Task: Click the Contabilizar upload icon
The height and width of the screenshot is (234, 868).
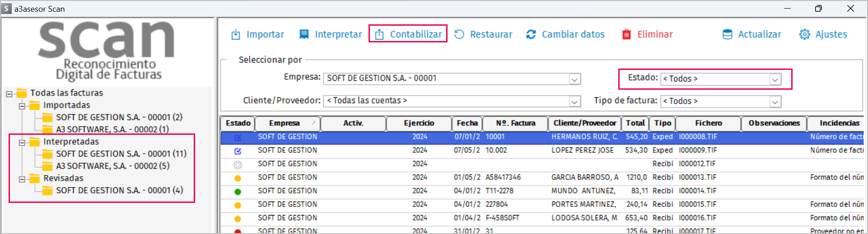Action: click(379, 34)
